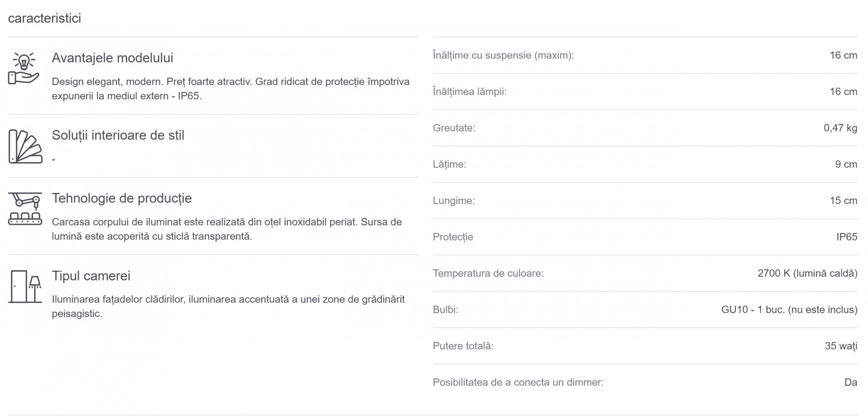Click the Protecție IP65 value
868x416 pixels.
[847, 237]
